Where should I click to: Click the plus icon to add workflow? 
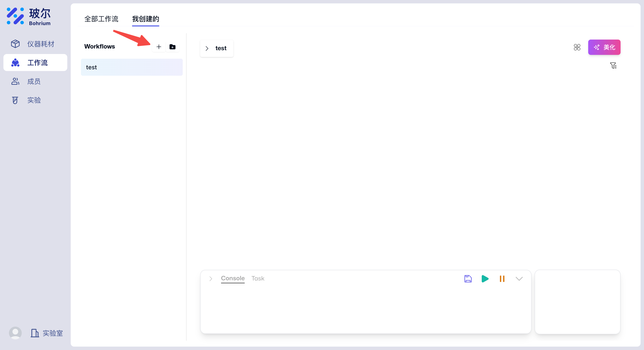tap(158, 47)
